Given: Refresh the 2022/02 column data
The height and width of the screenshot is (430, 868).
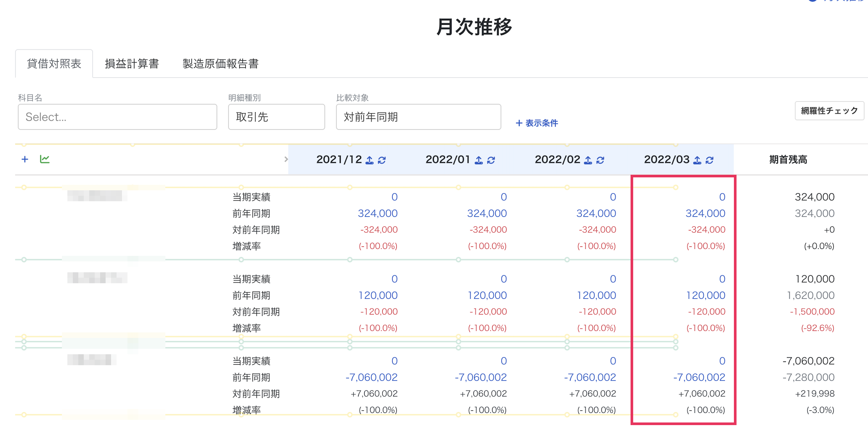Looking at the screenshot, I should point(600,160).
